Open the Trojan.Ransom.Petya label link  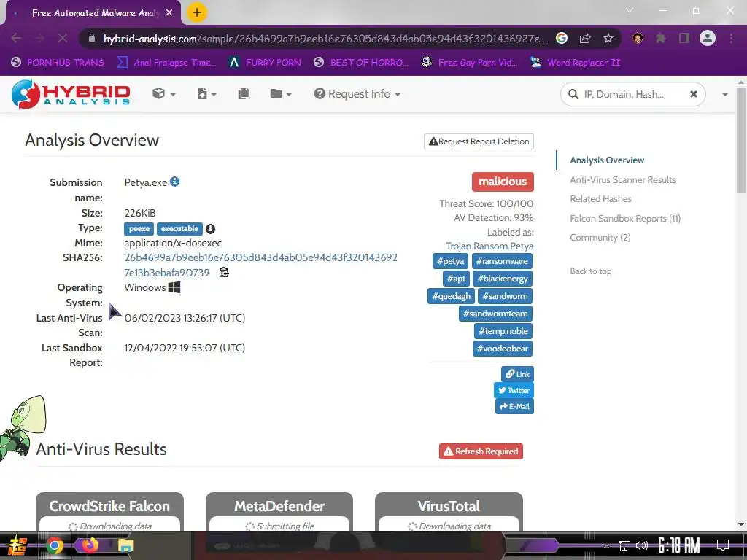[x=489, y=246]
